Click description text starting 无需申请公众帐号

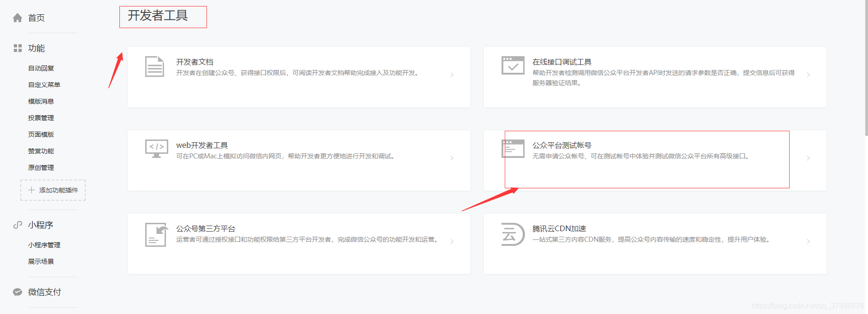pos(641,156)
